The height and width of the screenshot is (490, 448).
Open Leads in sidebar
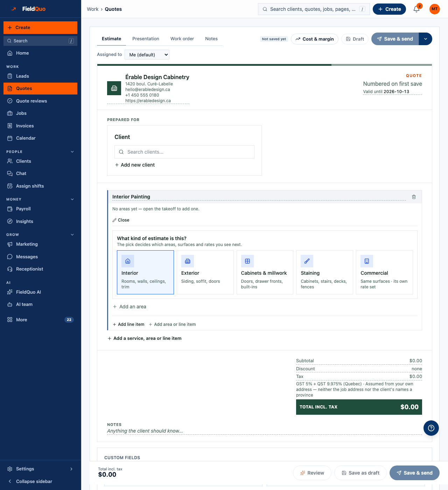click(x=40, y=76)
